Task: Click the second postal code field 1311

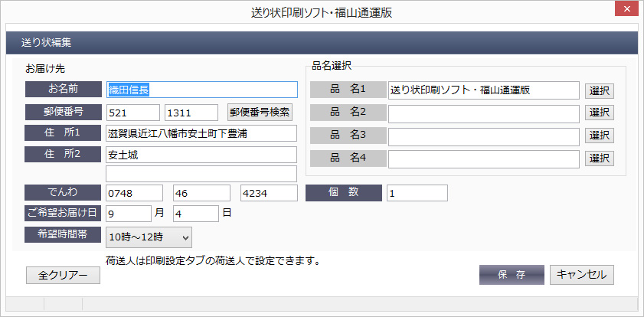Action: (191, 113)
